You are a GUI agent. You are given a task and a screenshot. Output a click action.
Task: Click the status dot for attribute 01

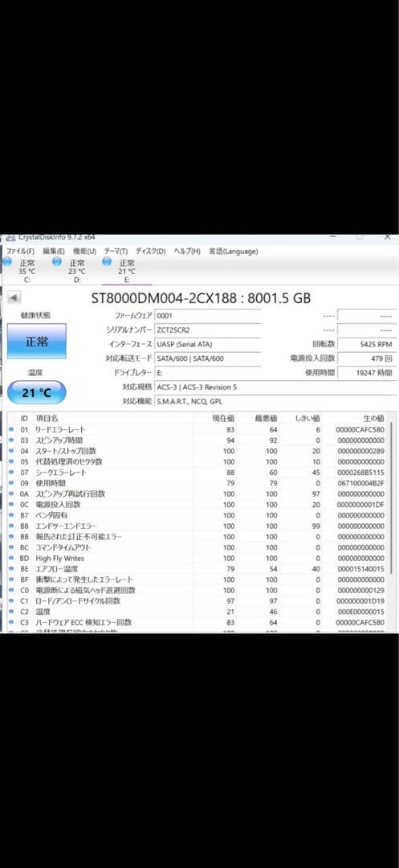point(11,429)
